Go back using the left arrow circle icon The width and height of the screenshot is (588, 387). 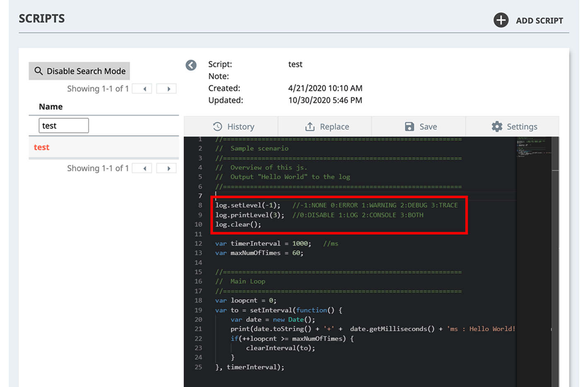[x=191, y=65]
